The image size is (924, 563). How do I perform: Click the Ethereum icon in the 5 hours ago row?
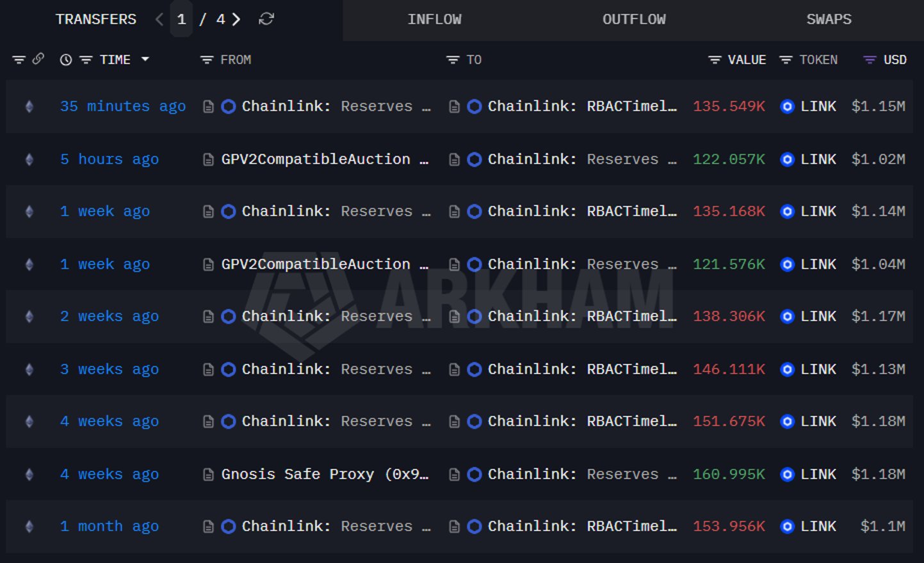tap(29, 159)
